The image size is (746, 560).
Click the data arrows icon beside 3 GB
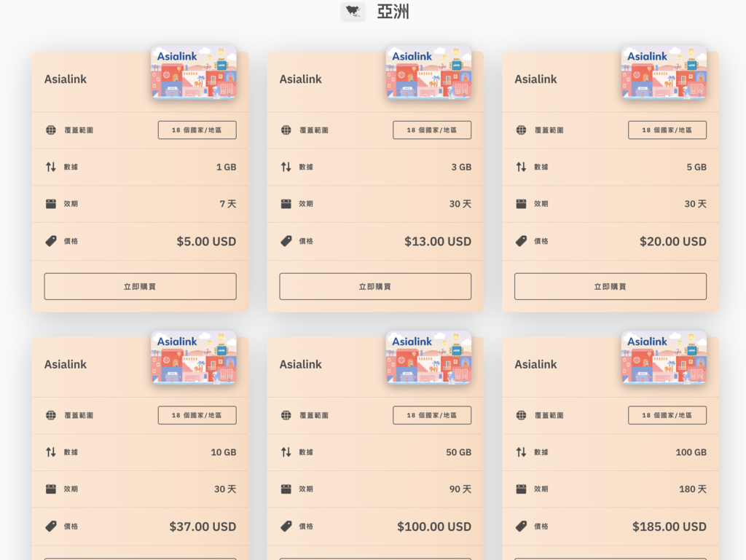click(286, 167)
